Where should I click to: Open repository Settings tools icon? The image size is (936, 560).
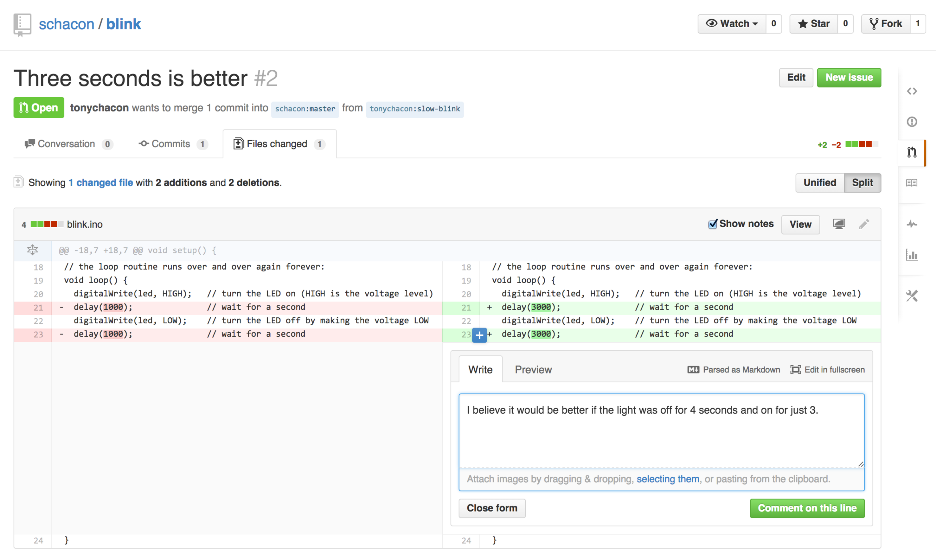[x=912, y=296]
